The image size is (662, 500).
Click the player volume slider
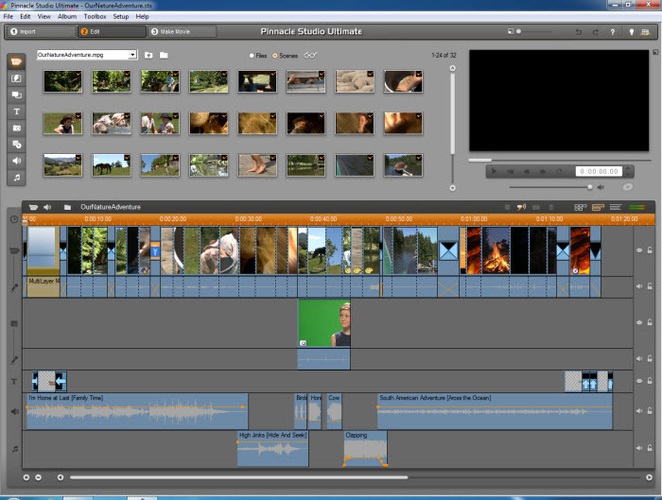(551, 187)
